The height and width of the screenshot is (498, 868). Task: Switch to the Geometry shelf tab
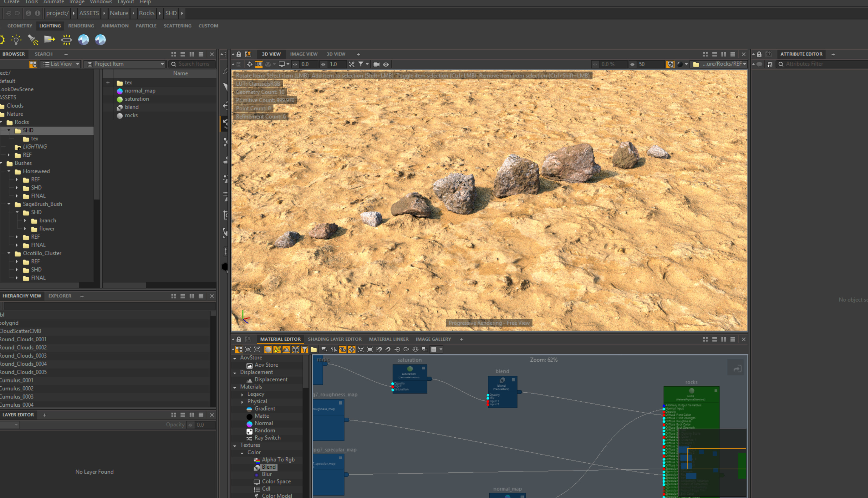coord(20,26)
